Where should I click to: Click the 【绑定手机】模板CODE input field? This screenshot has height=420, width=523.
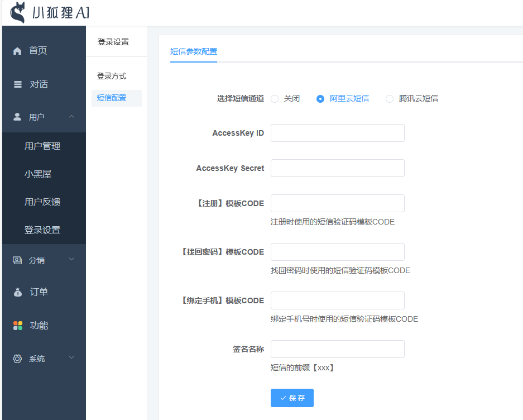(x=338, y=300)
